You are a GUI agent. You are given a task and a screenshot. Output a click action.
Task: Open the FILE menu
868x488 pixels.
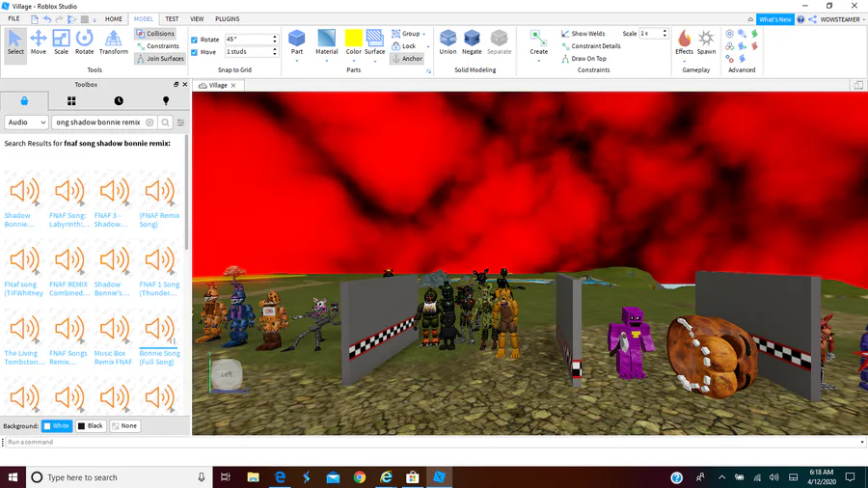point(14,19)
